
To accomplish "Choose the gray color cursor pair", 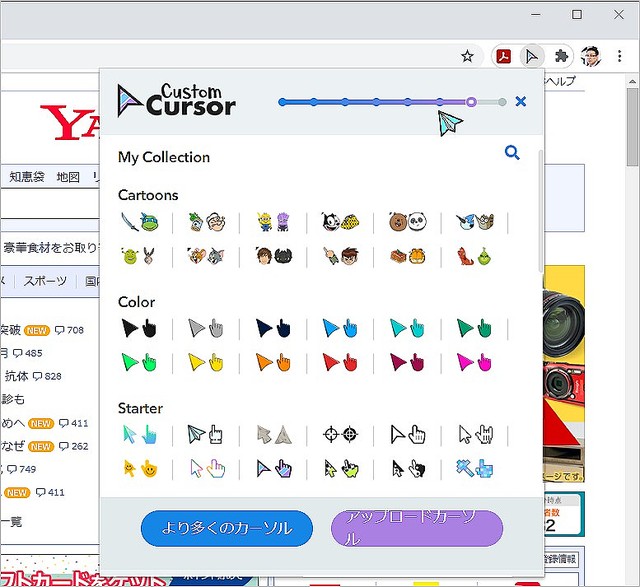I will point(206,328).
